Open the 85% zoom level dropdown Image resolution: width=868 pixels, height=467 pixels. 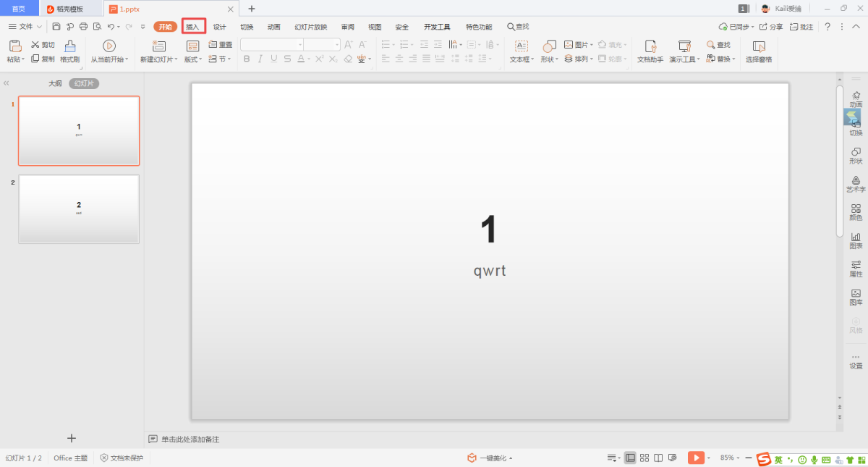(x=729, y=458)
